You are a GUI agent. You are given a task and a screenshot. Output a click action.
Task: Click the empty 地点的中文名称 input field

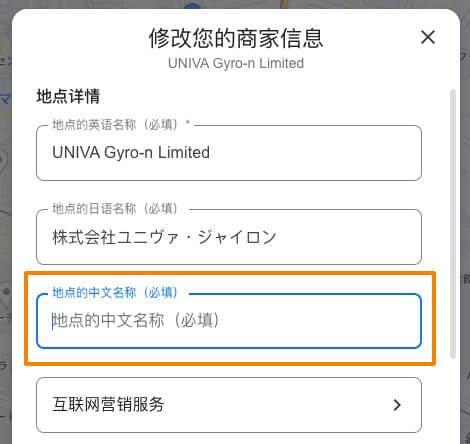tap(229, 321)
